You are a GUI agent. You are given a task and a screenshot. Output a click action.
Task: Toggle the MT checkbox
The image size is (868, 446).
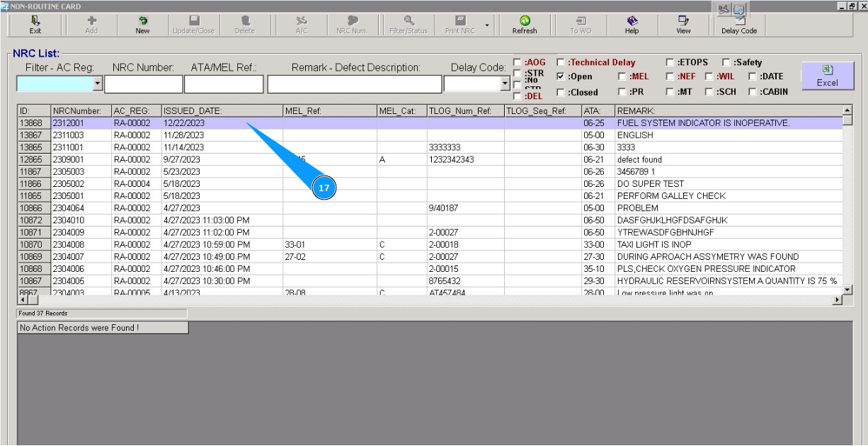(x=670, y=92)
